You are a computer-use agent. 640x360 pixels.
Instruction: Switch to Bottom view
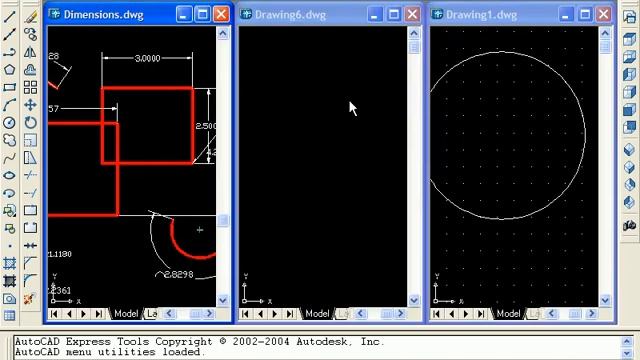tap(629, 57)
